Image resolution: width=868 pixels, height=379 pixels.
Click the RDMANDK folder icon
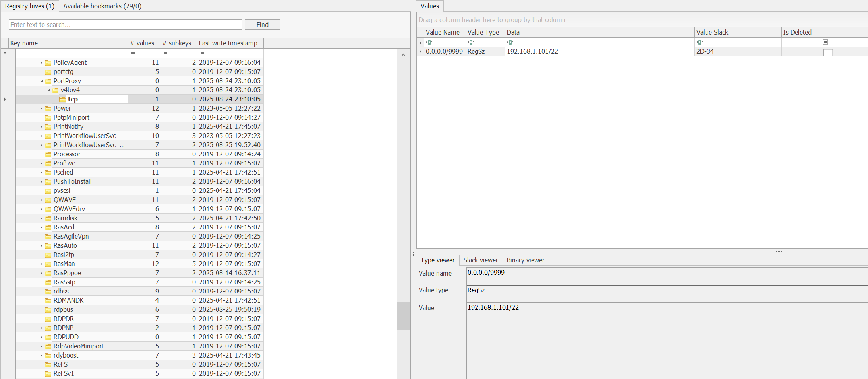coord(48,301)
